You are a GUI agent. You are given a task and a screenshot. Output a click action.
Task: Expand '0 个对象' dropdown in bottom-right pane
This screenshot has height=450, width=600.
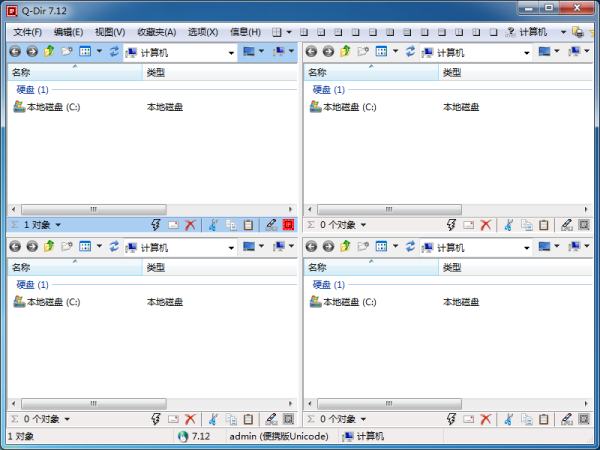363,419
